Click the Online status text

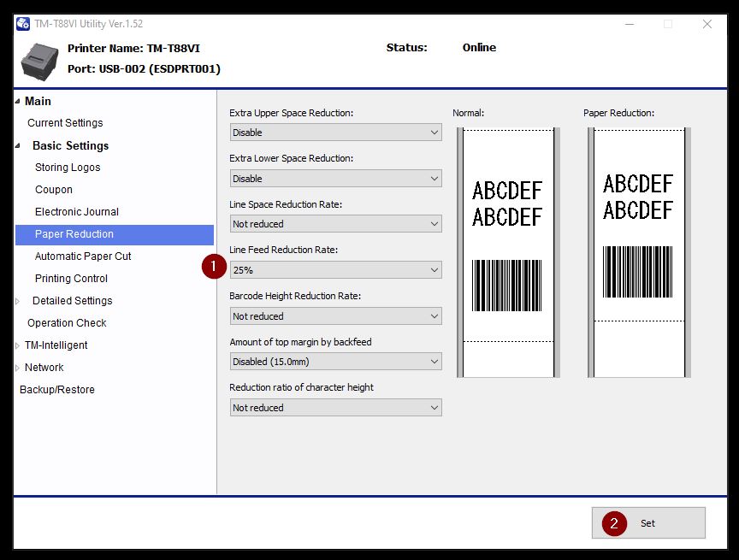[x=479, y=48]
